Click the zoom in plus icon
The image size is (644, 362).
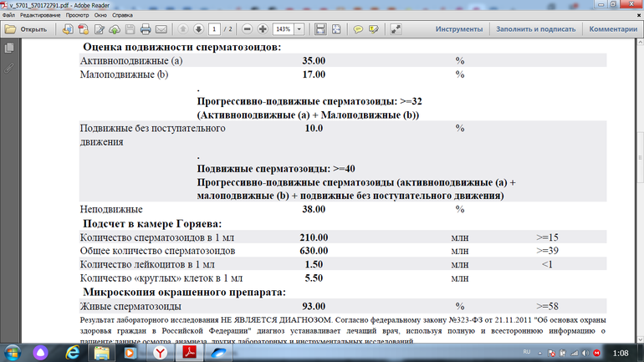(262, 29)
